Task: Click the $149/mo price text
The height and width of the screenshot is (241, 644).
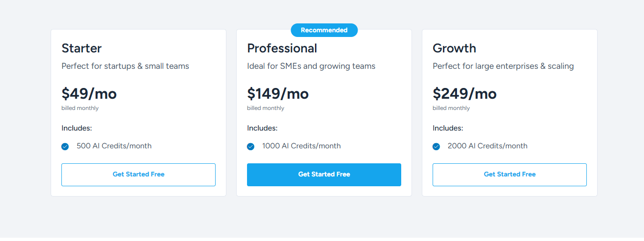Action: pyautogui.click(x=278, y=94)
